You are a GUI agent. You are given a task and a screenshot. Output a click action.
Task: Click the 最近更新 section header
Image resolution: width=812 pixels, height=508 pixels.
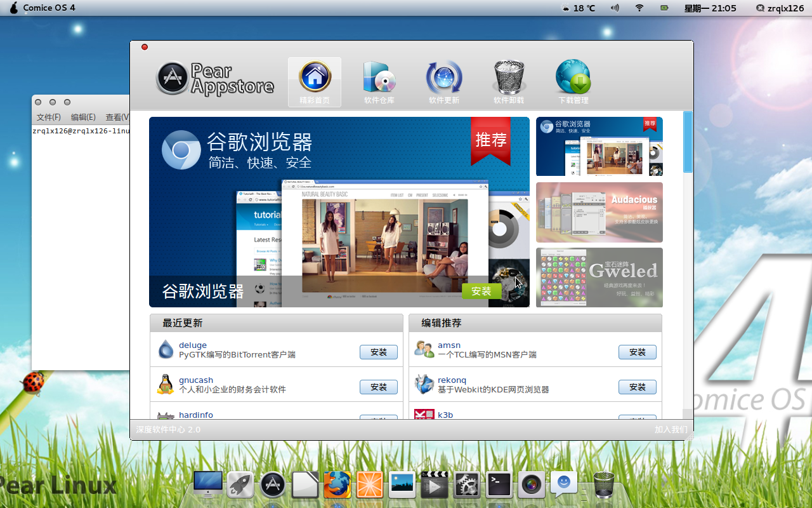(276, 323)
